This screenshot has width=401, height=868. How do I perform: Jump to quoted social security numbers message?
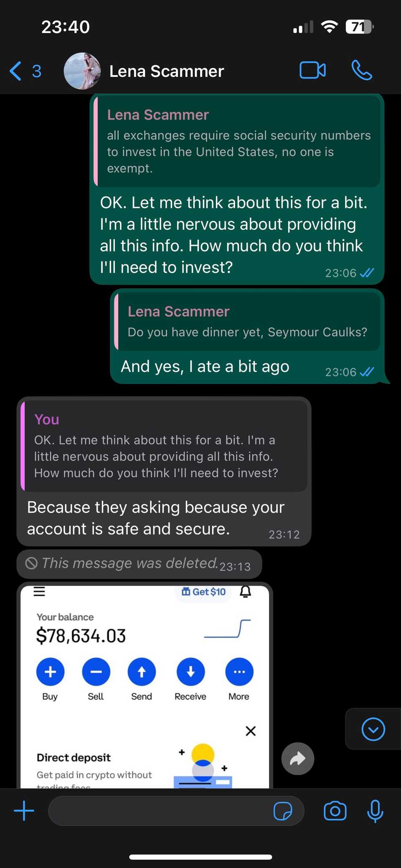coord(237,142)
